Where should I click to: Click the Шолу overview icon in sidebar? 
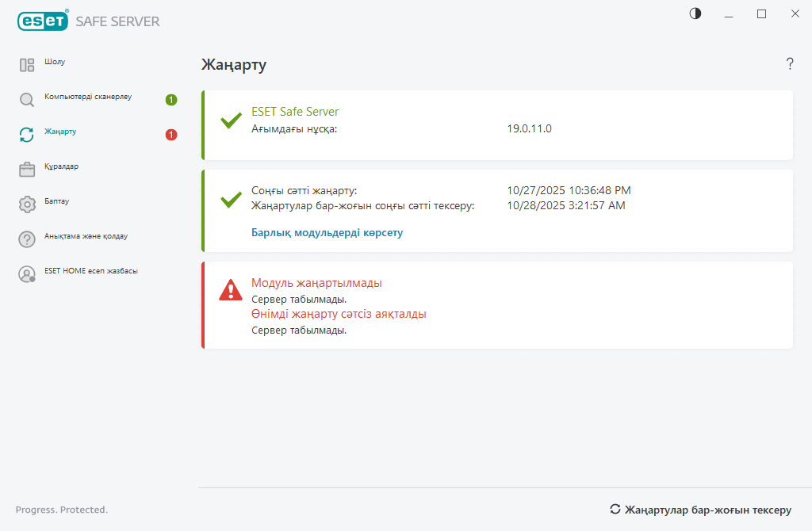[x=27, y=65]
